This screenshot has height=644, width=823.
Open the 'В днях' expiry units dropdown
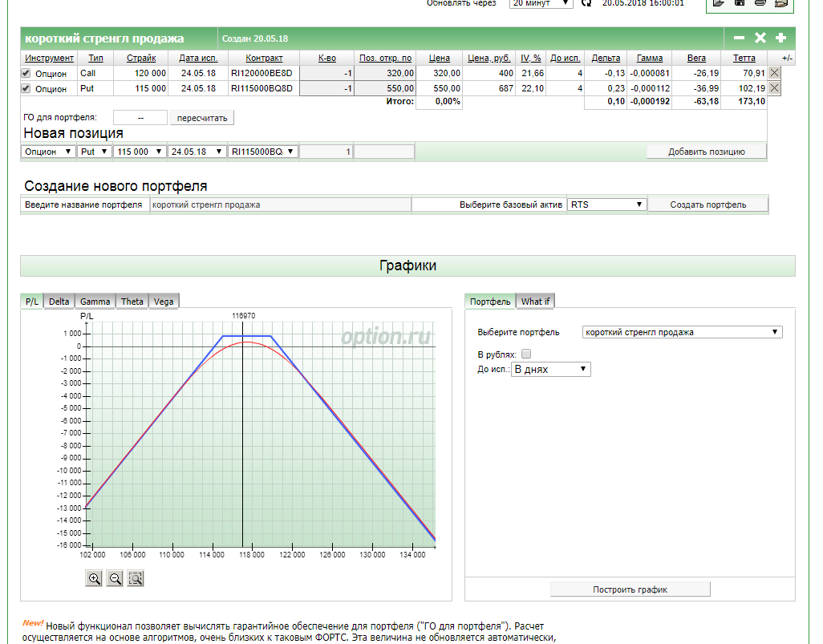coord(551,370)
